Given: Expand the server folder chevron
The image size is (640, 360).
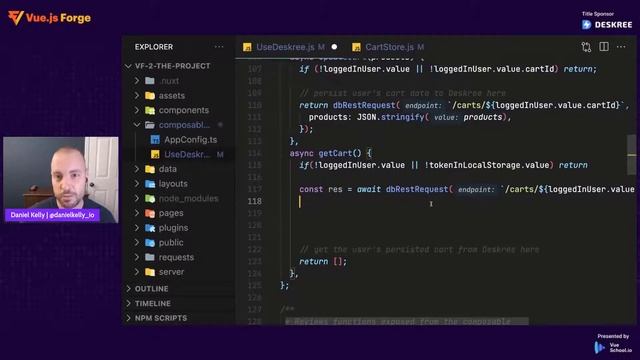Looking at the screenshot, I should point(137,272).
